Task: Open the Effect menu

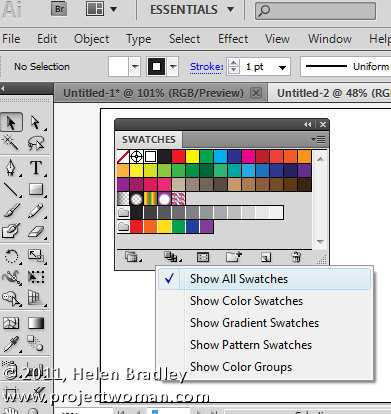Action: coord(233,39)
